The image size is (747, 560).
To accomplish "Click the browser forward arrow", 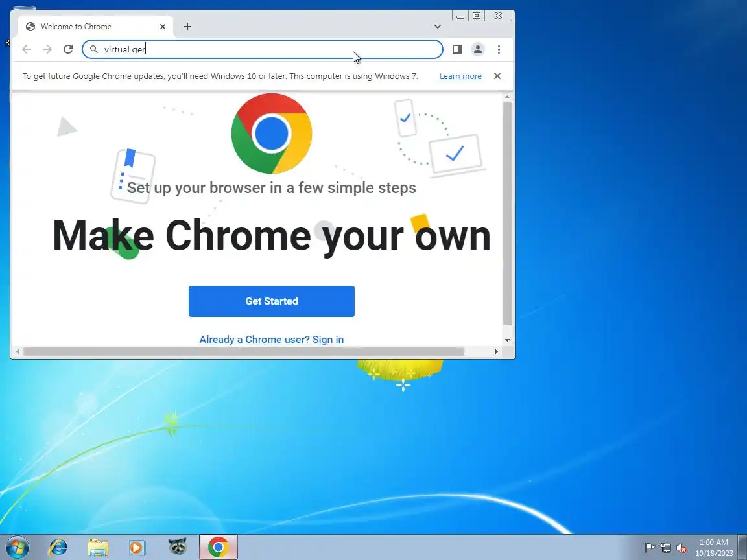I will 47,49.
